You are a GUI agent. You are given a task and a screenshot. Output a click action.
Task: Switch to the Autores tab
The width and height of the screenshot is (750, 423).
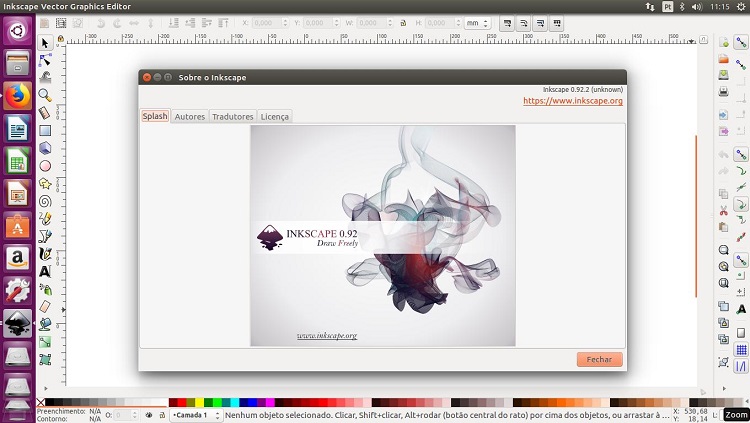tap(189, 116)
